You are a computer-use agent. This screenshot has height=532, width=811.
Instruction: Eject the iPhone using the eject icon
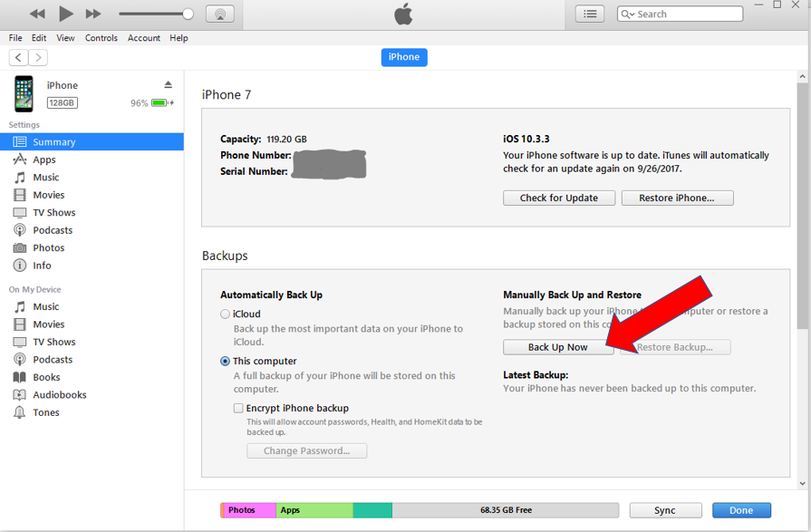tap(169, 84)
